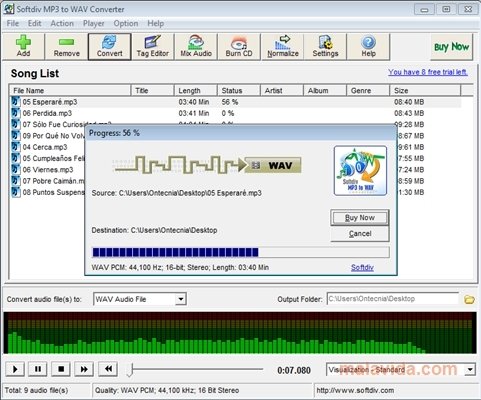Select the 08 Puntos Suspensivos row
Image resolution: width=481 pixels, height=400 pixels.
tap(53, 192)
